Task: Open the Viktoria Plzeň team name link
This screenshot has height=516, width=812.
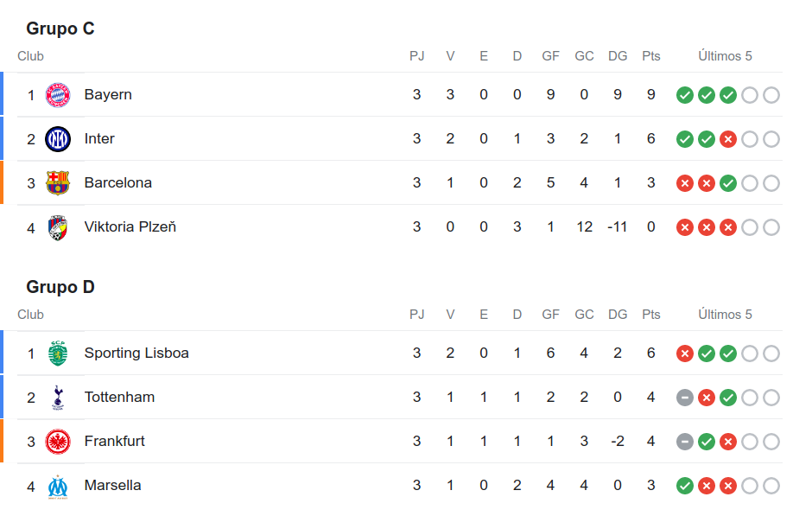Action: tap(130, 227)
